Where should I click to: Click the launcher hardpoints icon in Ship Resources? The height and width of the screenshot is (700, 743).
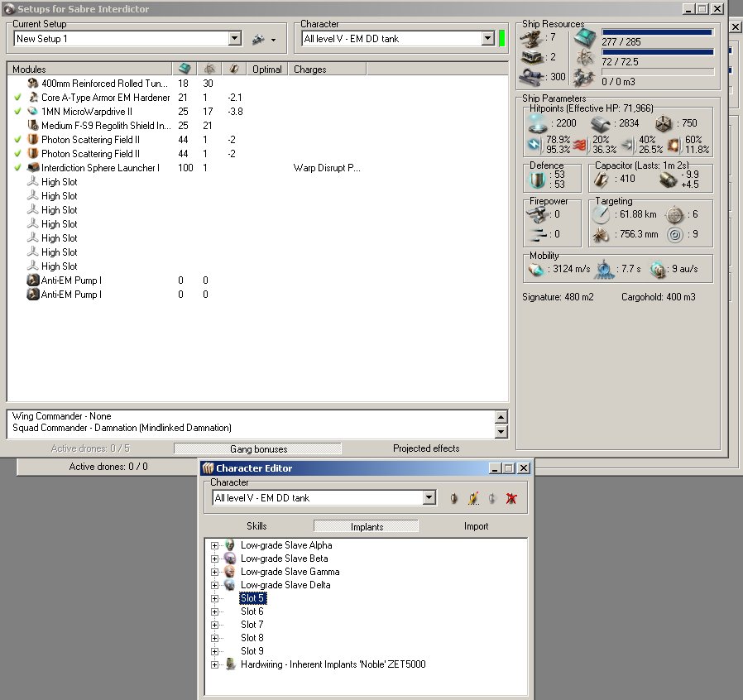point(532,58)
